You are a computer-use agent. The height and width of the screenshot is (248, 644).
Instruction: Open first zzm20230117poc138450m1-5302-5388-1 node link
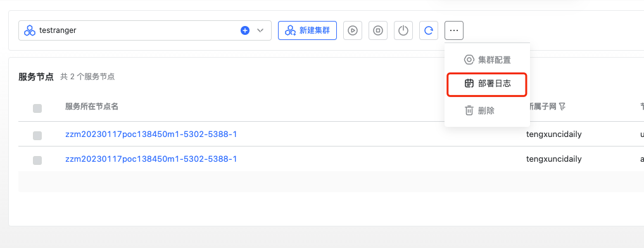click(x=151, y=134)
